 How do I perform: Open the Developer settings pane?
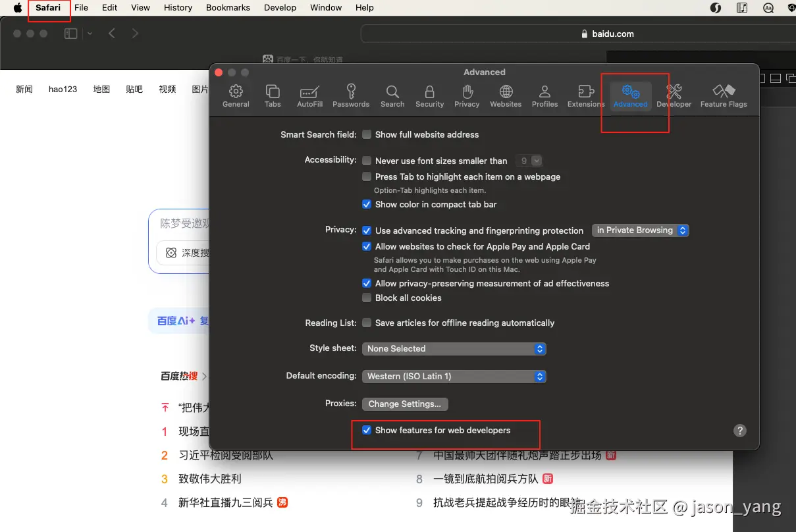pyautogui.click(x=674, y=96)
